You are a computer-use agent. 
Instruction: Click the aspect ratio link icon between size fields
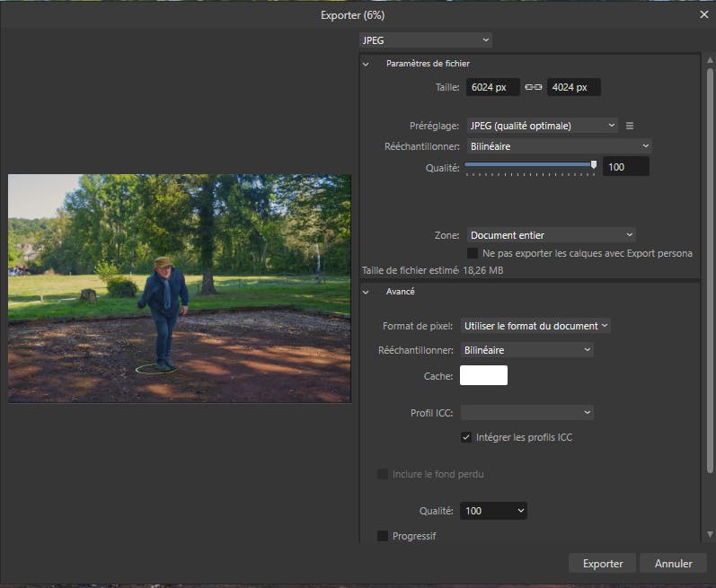534,87
